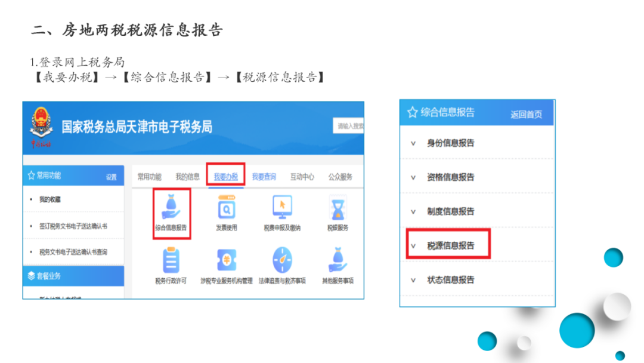Viewport: 644px width, 363px height.
Task: Open the 发票使用 icon
Action: click(x=227, y=207)
